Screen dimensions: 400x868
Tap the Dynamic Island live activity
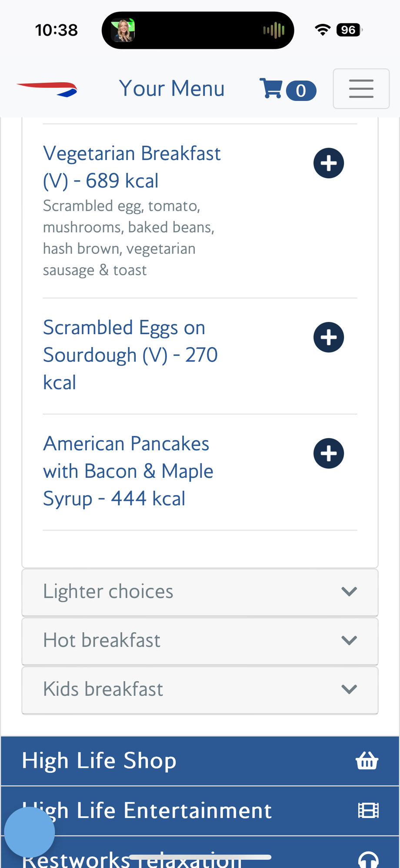click(x=198, y=30)
